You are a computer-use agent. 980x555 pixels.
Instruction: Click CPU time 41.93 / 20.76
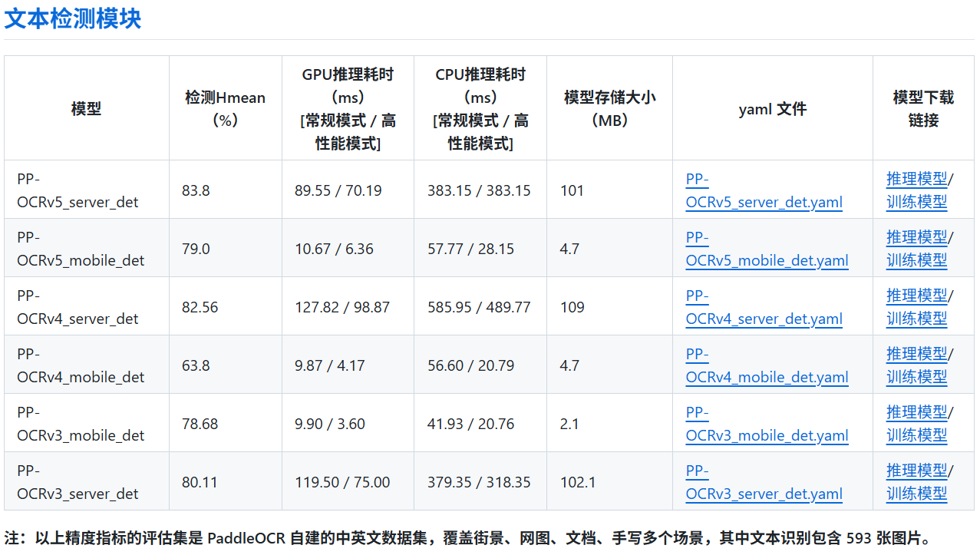(x=470, y=424)
